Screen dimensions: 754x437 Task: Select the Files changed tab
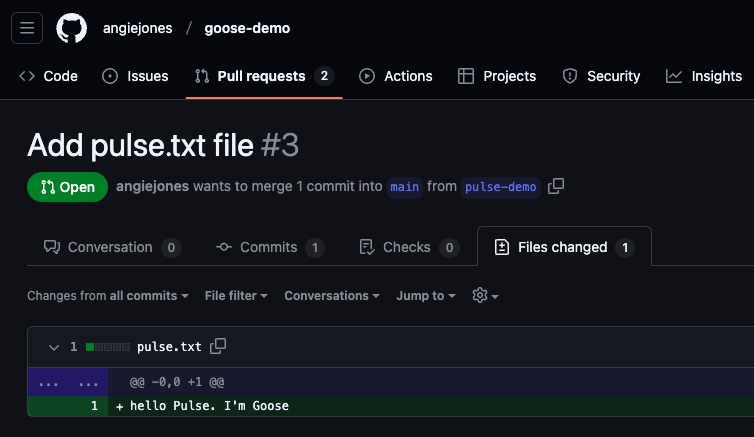pyautogui.click(x=564, y=247)
